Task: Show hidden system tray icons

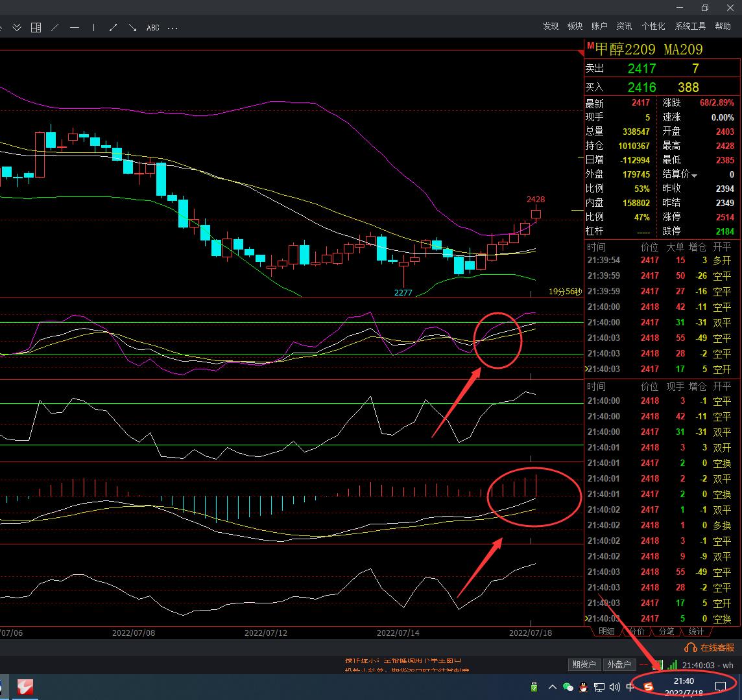Action: click(552, 687)
